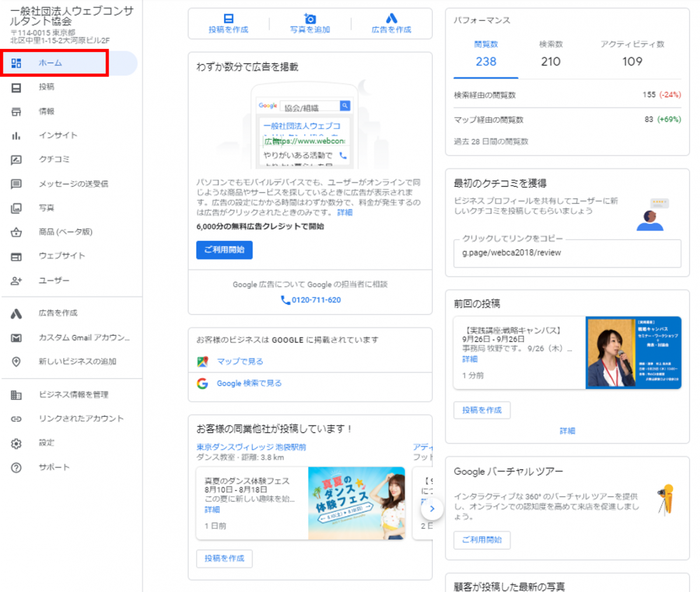Copy review link field g.page/webca2018/review
Screen dimensions: 700x592
[x=567, y=253]
